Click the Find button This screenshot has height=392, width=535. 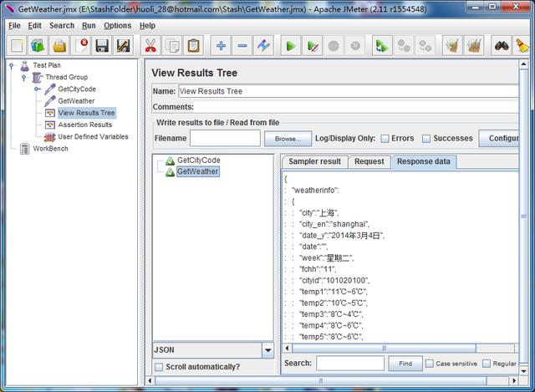coord(405,364)
